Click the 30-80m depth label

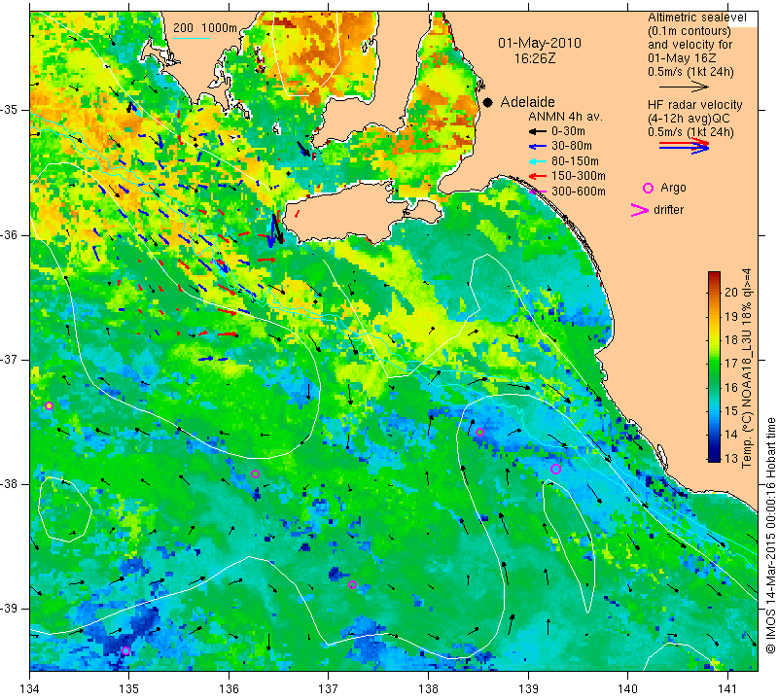(572, 146)
